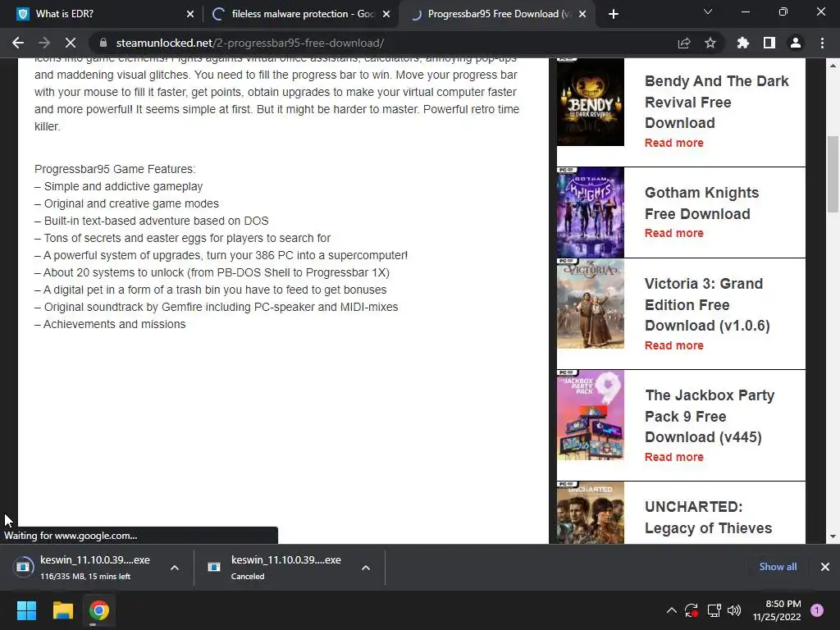Expand options for the downloading keswin file
This screenshot has height=630, width=840.
[x=175, y=568]
